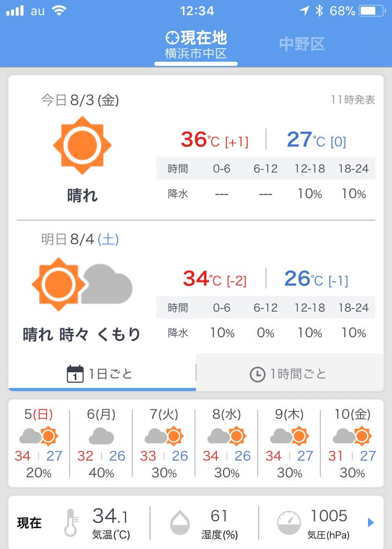Open Friday the 10th forecast
The image size is (392, 549).
click(x=352, y=443)
